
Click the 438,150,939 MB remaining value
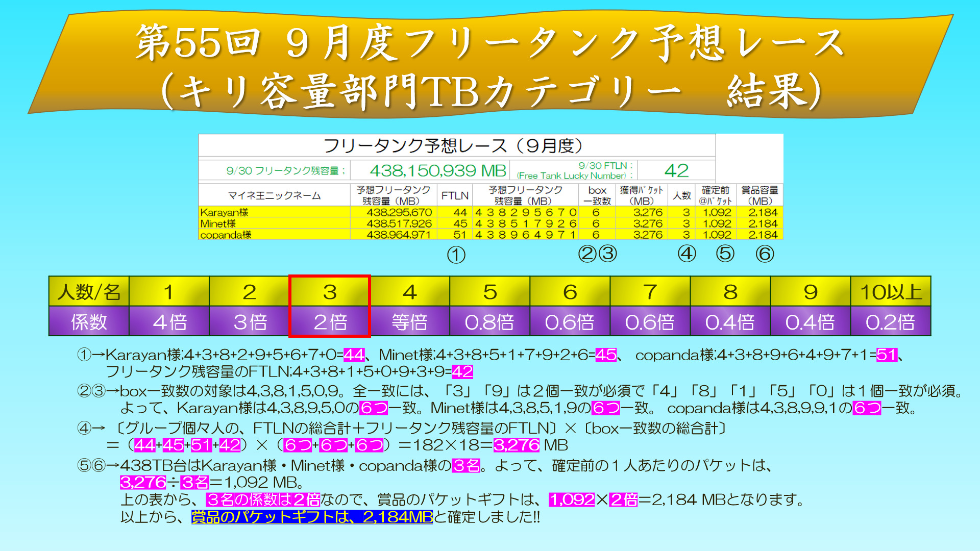click(x=437, y=170)
